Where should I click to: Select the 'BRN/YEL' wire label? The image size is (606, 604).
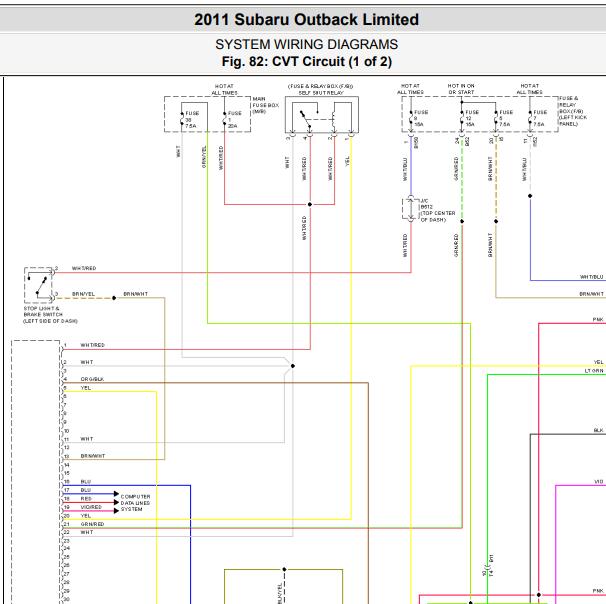click(x=83, y=294)
